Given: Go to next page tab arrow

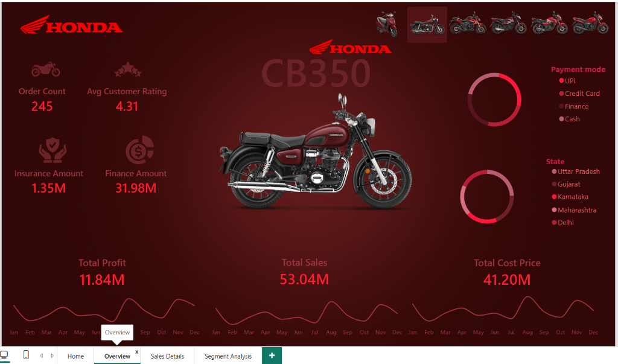Looking at the screenshot, I should pyautogui.click(x=52, y=356).
